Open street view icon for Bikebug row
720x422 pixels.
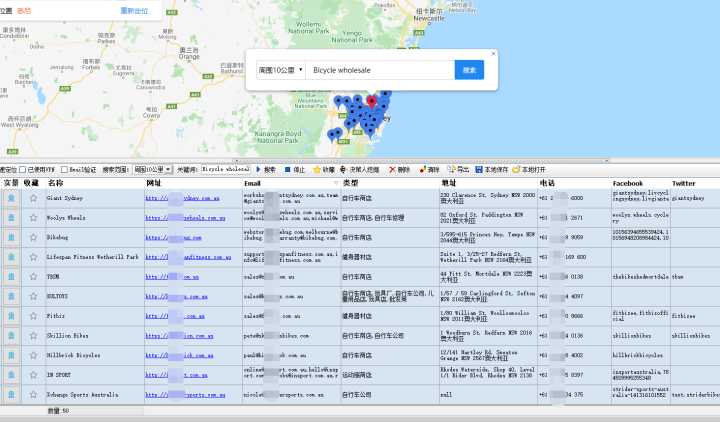pyautogui.click(x=11, y=237)
